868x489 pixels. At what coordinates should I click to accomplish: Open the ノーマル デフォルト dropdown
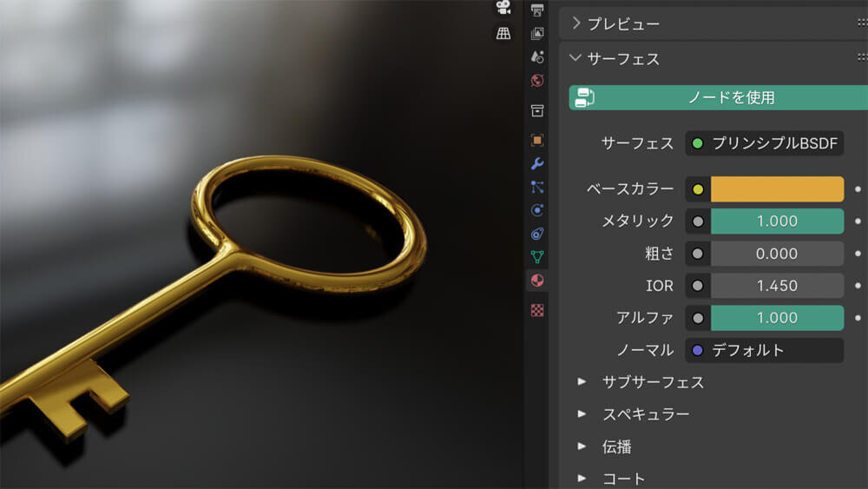coord(765,350)
